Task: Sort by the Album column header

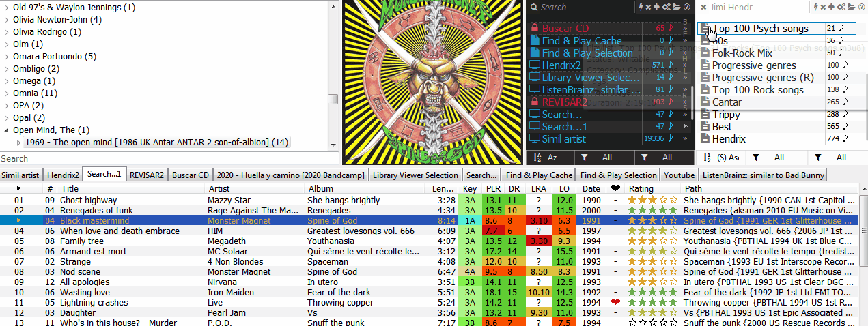Action: tap(367, 188)
